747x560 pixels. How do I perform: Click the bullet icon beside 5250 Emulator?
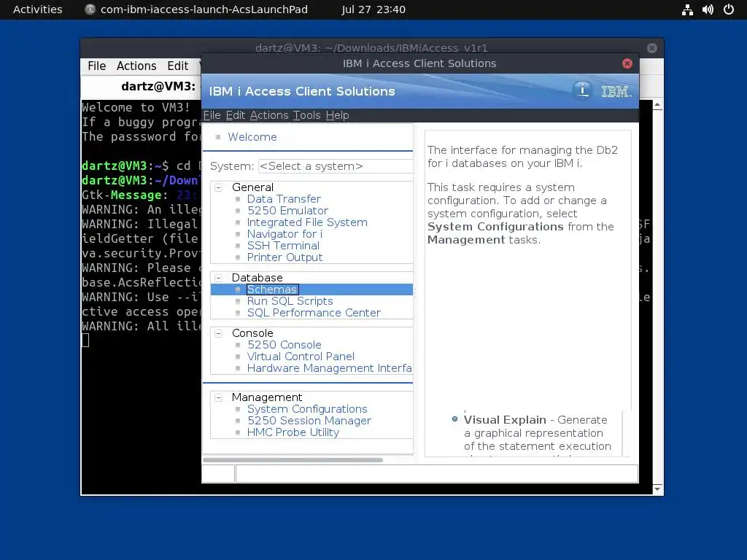pos(239,211)
